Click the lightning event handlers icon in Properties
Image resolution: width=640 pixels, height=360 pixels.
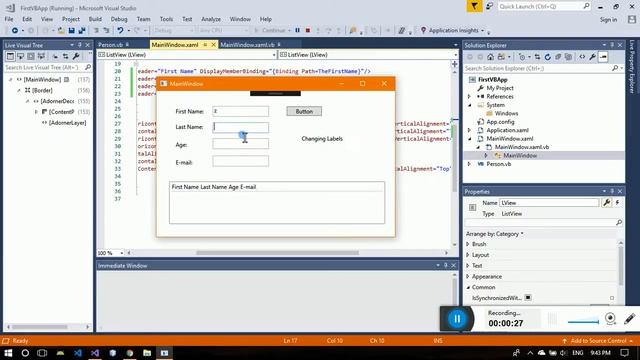coord(617,202)
